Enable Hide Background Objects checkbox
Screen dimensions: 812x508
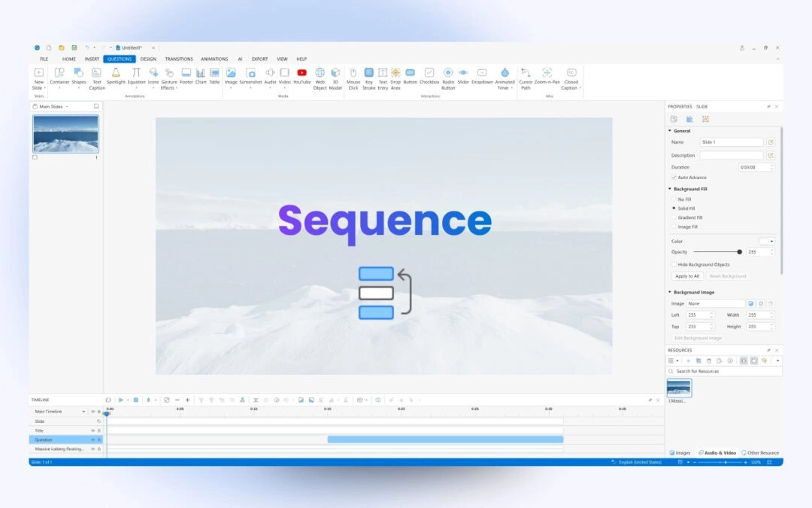674,264
